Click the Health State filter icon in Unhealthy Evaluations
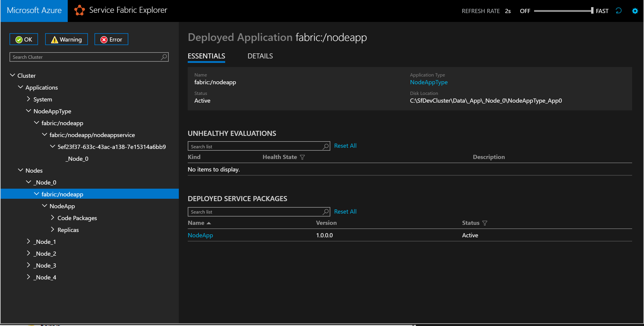The height and width of the screenshot is (326, 644). pos(302,157)
